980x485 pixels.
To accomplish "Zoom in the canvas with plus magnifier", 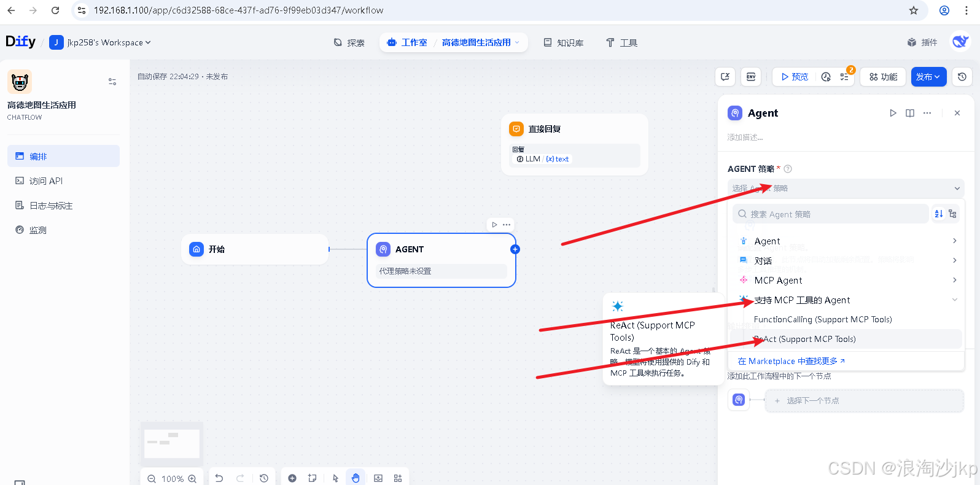I will (x=192, y=479).
